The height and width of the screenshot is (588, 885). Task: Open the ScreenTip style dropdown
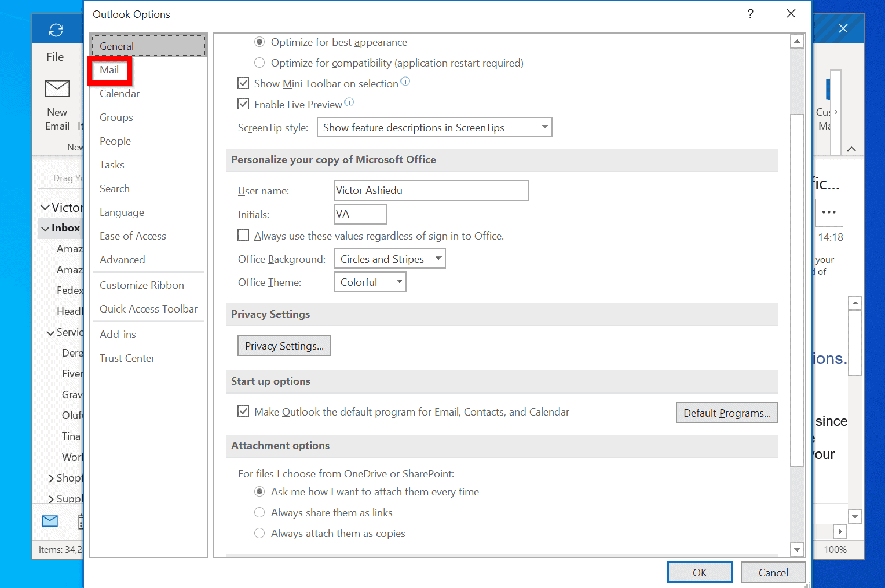(x=543, y=127)
